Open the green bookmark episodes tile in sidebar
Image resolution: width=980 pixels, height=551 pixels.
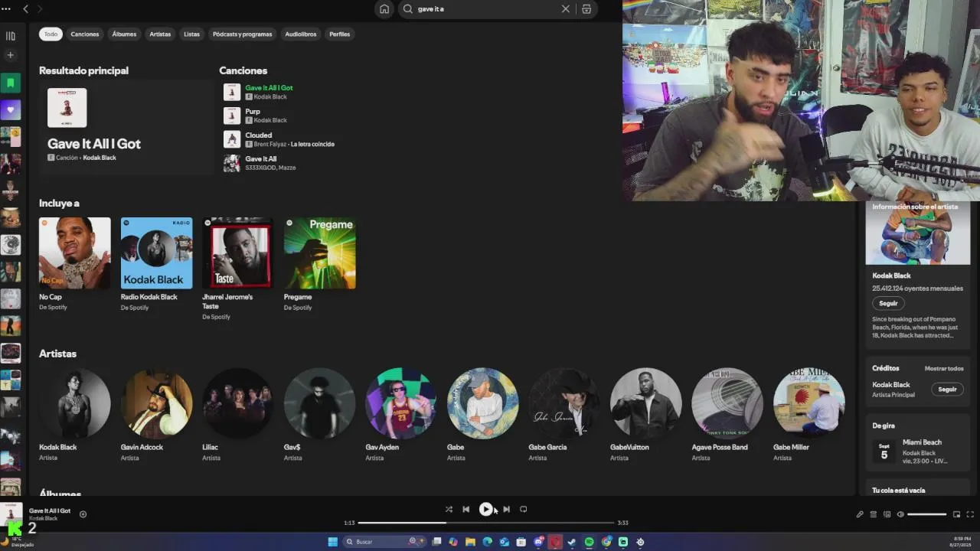[x=11, y=83]
